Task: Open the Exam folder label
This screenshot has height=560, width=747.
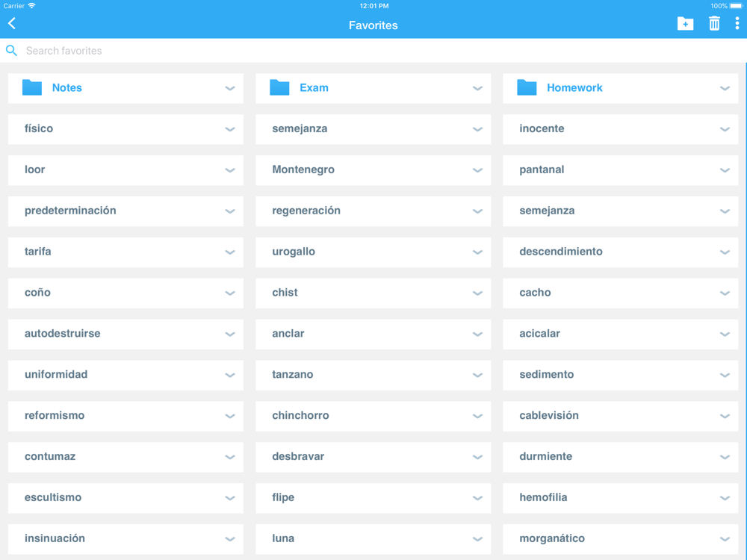Action: 314,87
